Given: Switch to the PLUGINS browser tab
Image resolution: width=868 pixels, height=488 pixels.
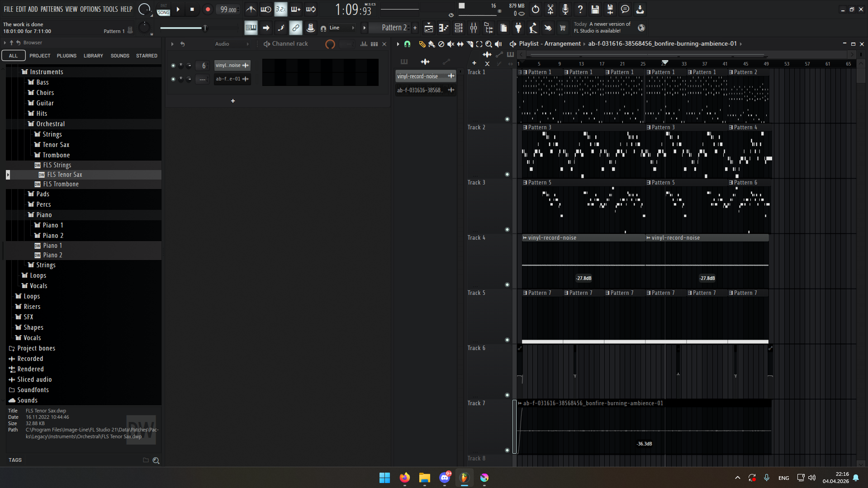Looking at the screenshot, I should point(66,56).
